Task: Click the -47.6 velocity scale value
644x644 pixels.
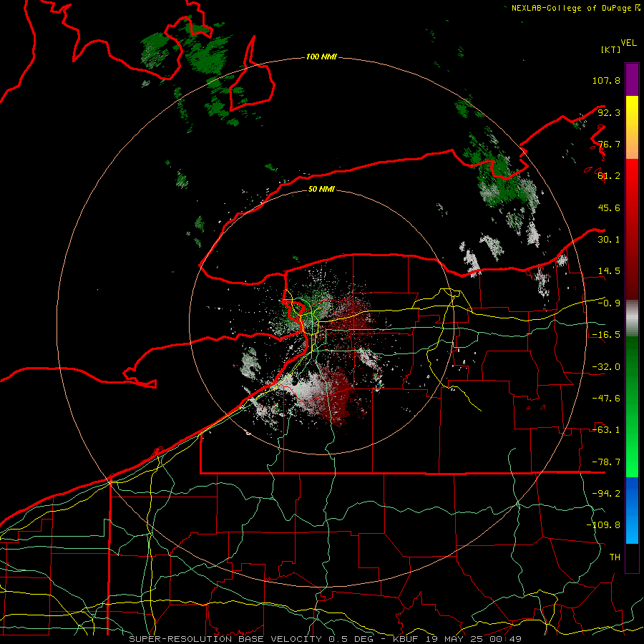Action: tap(606, 399)
